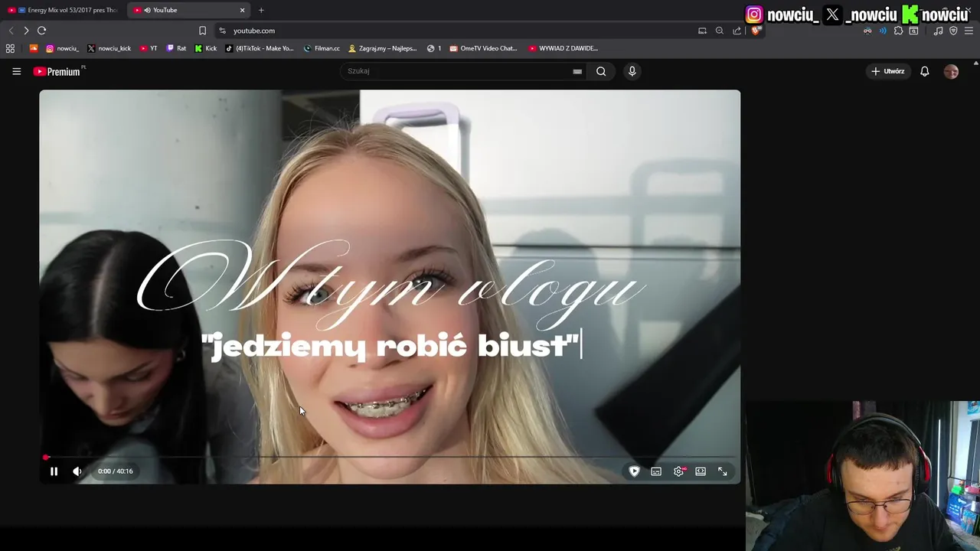
Task: Open site settings icon beside youtube.com
Action: 222,31
